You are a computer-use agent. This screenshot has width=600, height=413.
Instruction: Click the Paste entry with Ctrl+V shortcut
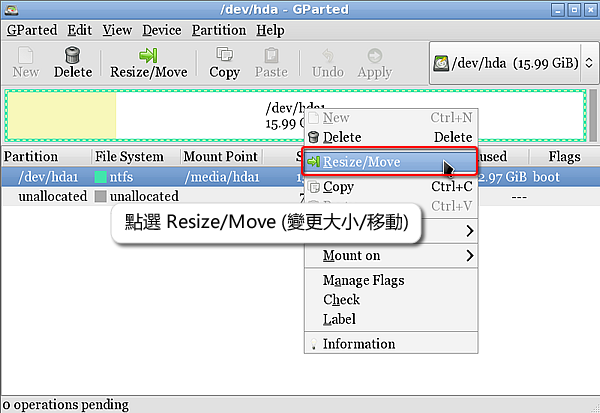coord(391,206)
